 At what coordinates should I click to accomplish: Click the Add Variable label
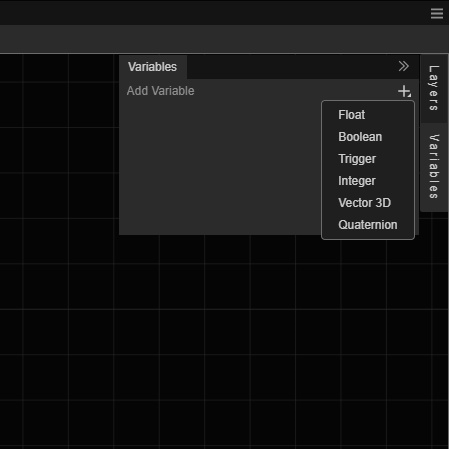(160, 91)
